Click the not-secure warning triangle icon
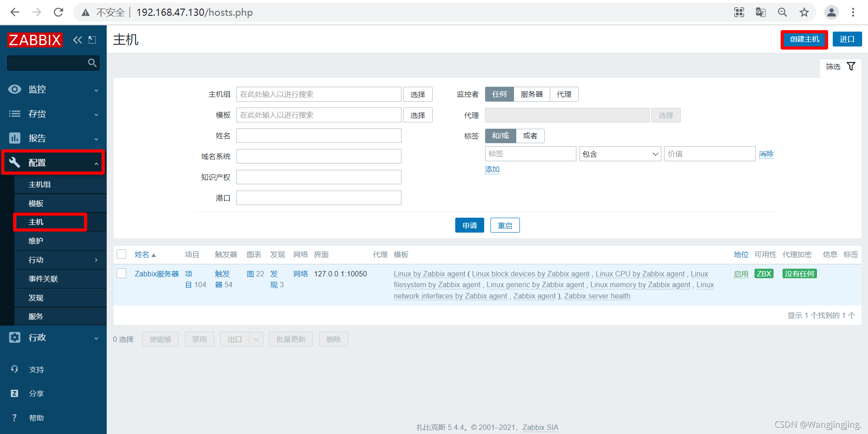The width and height of the screenshot is (868, 434). pyautogui.click(x=85, y=13)
